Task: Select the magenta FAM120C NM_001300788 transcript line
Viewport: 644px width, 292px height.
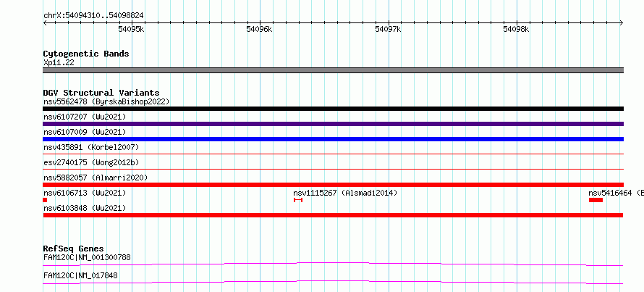Action: tap(333, 264)
